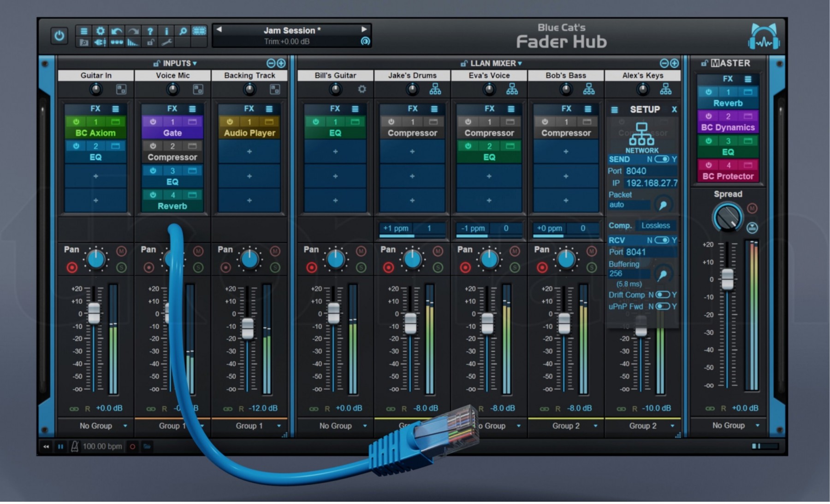This screenshot has height=504, width=830.
Task: Open Compressor plugin on Jake's Drums
Action: pyautogui.click(x=412, y=133)
